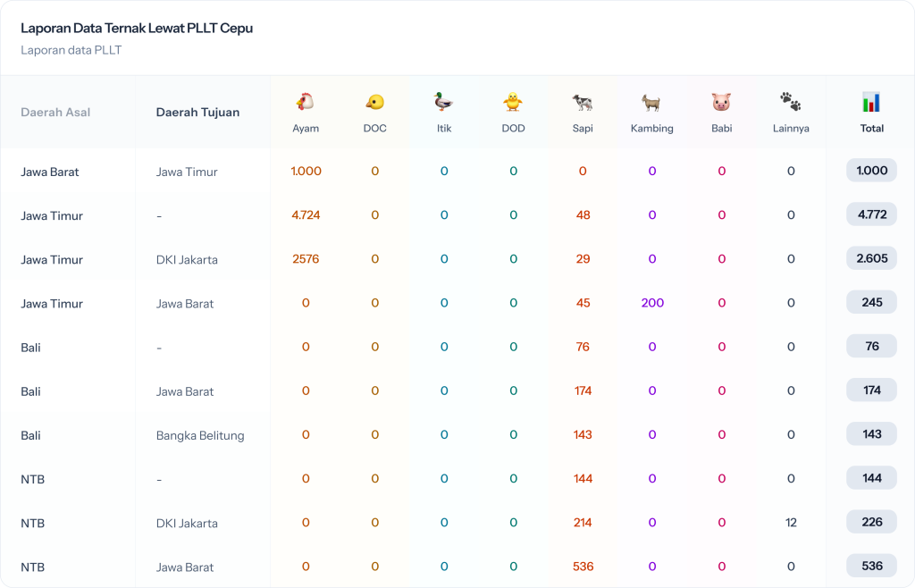
Task: Click the bar chart icon above Total
Action: [871, 102]
